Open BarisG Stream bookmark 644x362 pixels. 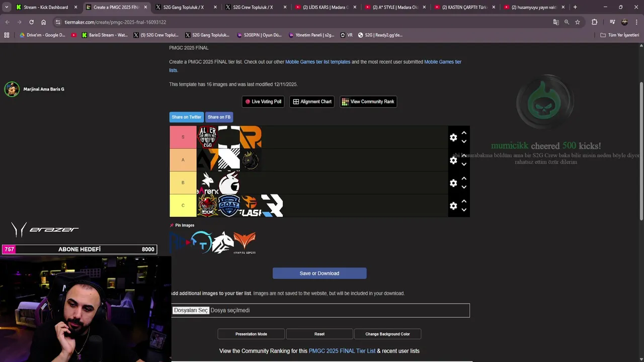click(105, 35)
